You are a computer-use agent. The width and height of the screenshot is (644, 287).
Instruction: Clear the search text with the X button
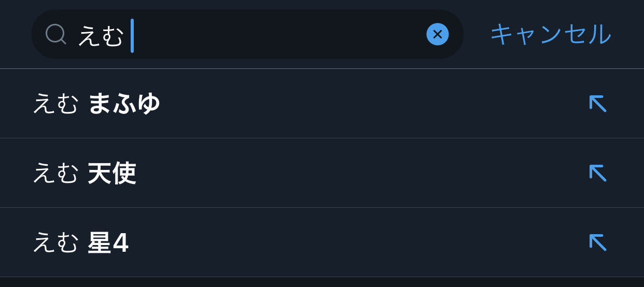[437, 35]
